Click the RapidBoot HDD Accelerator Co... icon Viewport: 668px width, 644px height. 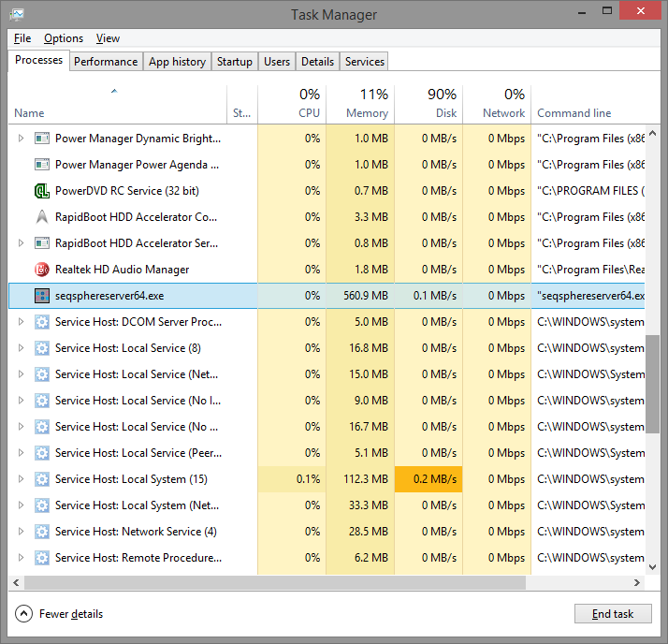click(x=42, y=217)
